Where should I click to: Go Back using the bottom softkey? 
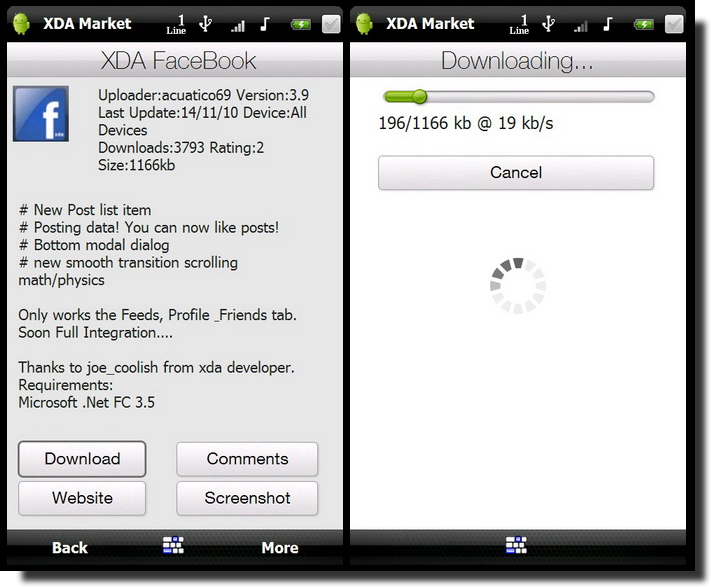point(69,547)
